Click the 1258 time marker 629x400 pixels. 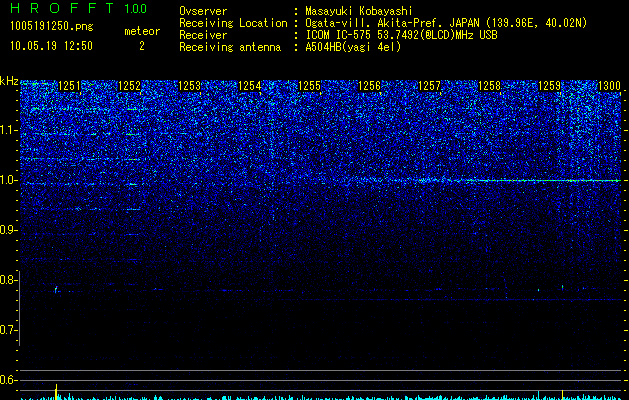[489, 86]
